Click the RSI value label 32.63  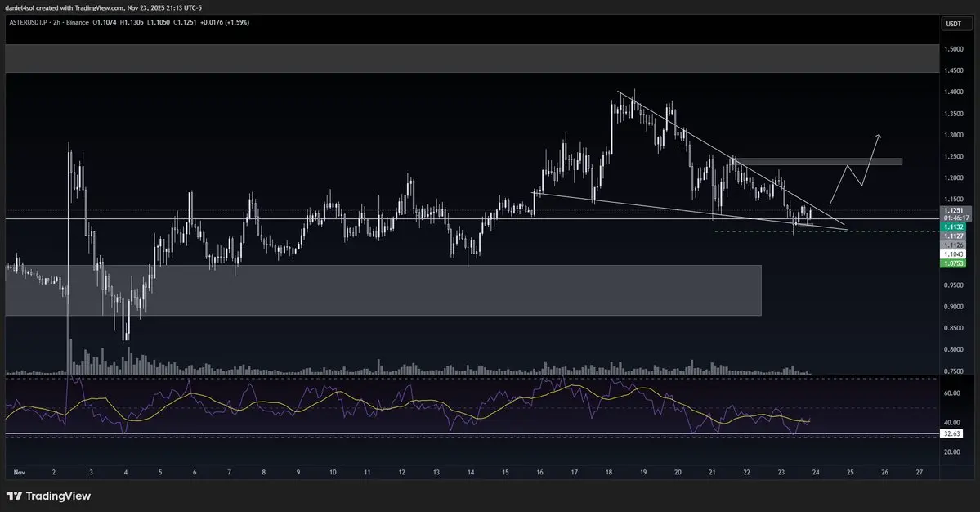[953, 433]
